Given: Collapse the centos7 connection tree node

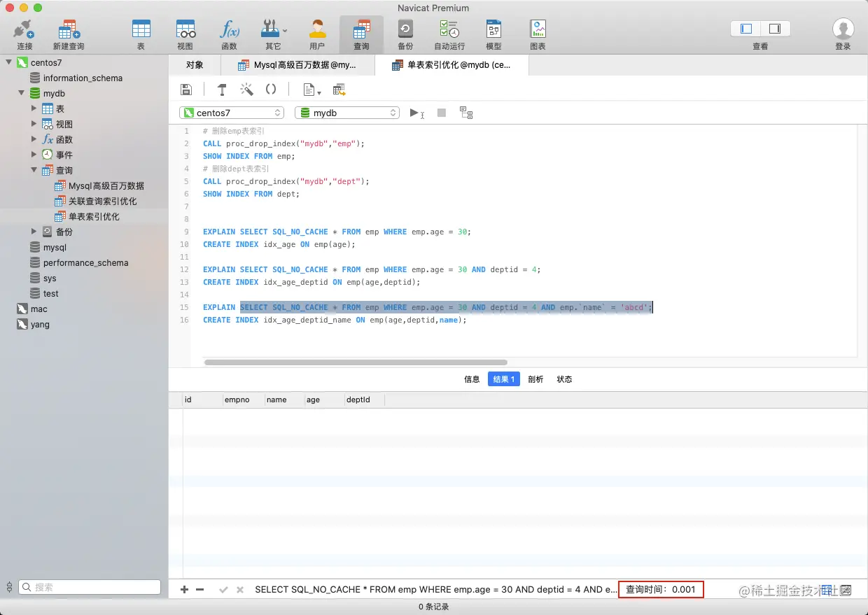Looking at the screenshot, I should [9, 62].
